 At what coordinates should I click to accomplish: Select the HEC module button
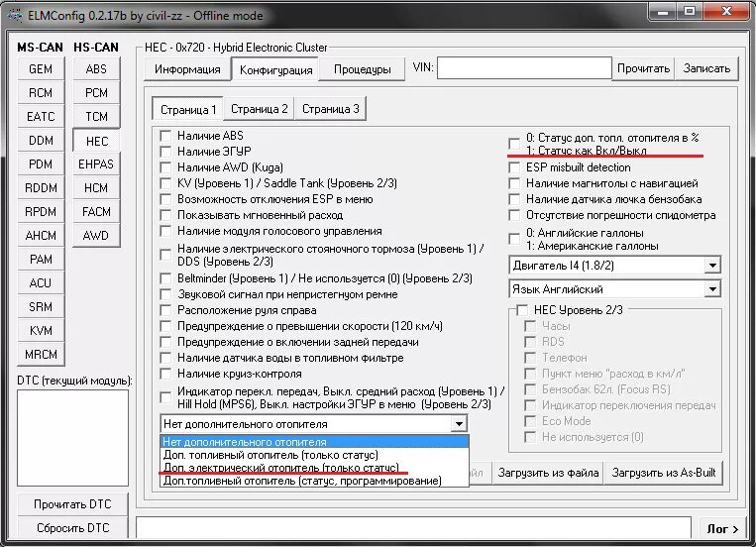coord(96,141)
